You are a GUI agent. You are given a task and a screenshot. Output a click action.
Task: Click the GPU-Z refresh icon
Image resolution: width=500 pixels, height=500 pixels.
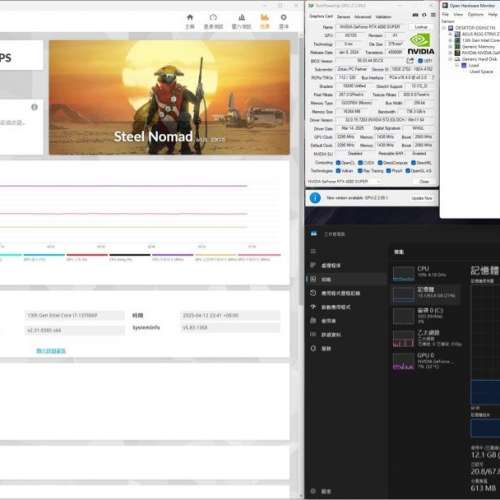coord(424,15)
